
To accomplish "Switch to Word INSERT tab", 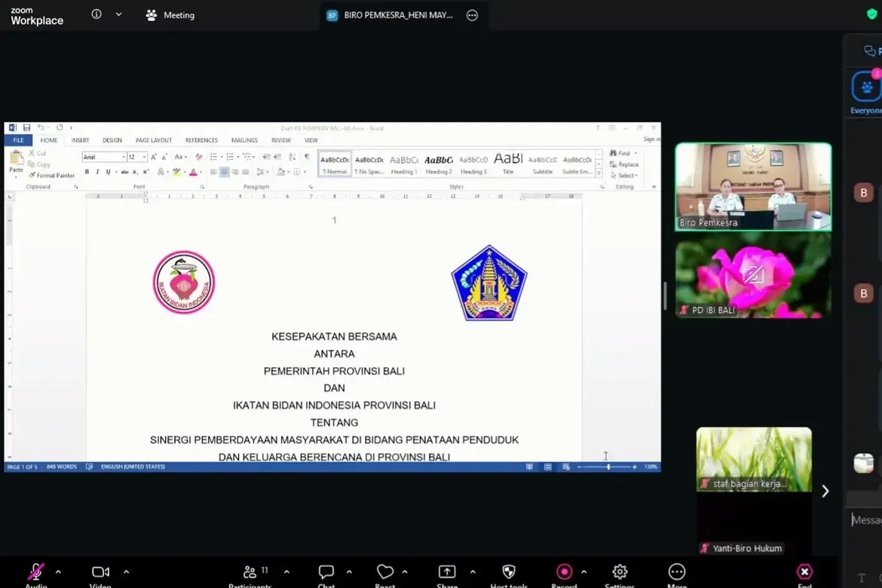I will point(80,140).
